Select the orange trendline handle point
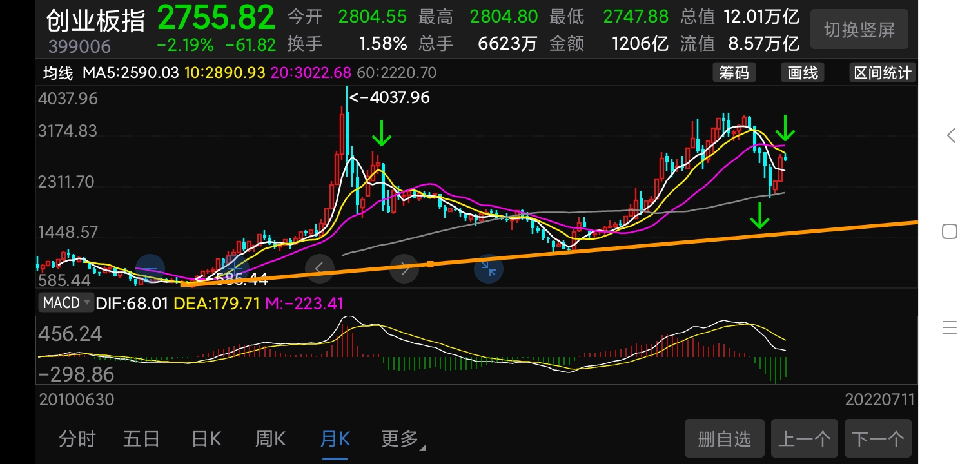The width and height of the screenshot is (980, 464). pos(430,264)
